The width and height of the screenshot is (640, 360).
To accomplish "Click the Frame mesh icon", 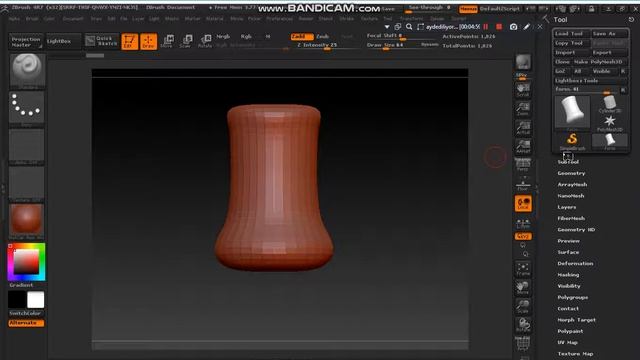I will 523,270.
